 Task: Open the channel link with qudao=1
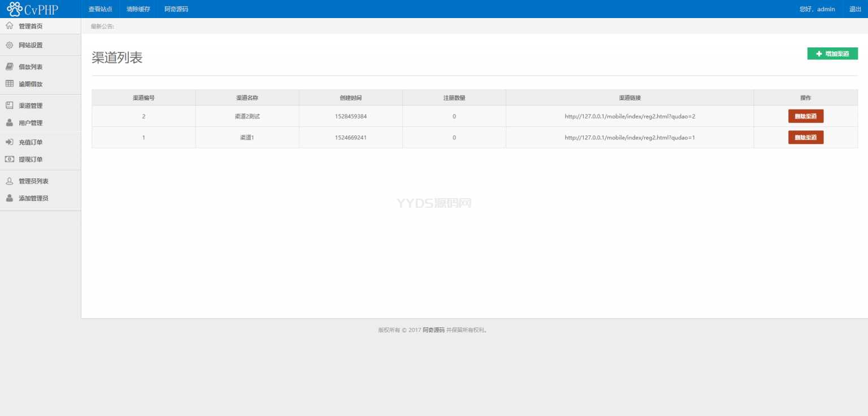click(630, 137)
